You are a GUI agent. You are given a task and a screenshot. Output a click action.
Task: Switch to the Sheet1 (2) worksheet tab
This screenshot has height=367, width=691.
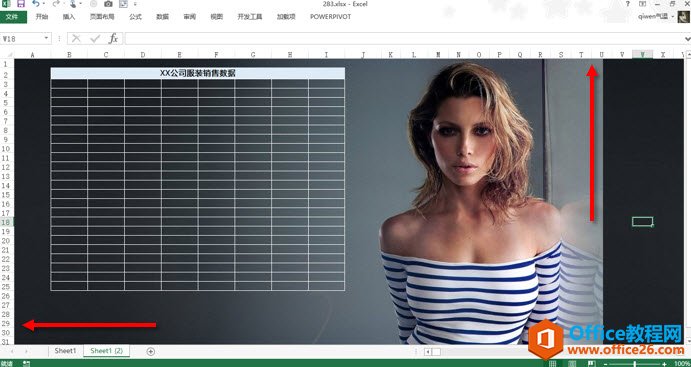click(x=107, y=351)
